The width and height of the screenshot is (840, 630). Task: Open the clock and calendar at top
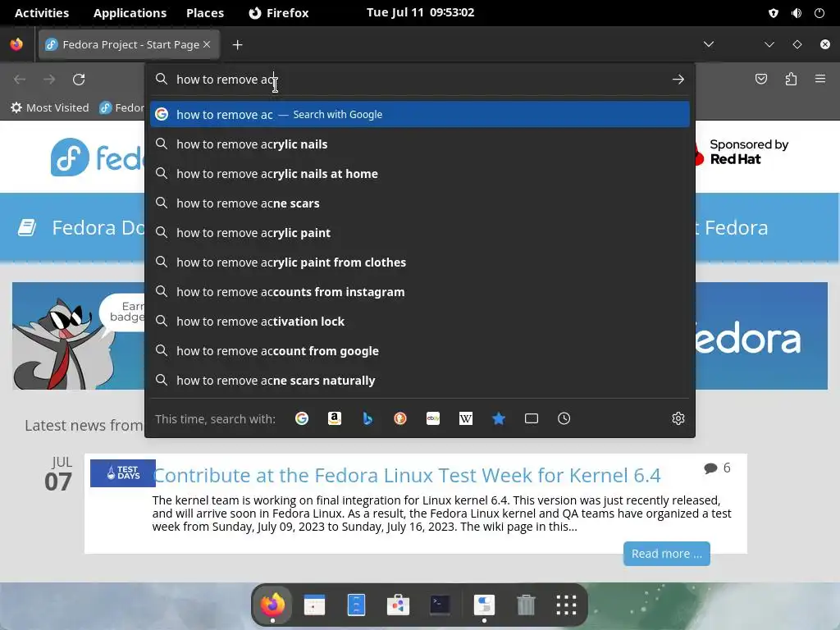(x=421, y=12)
